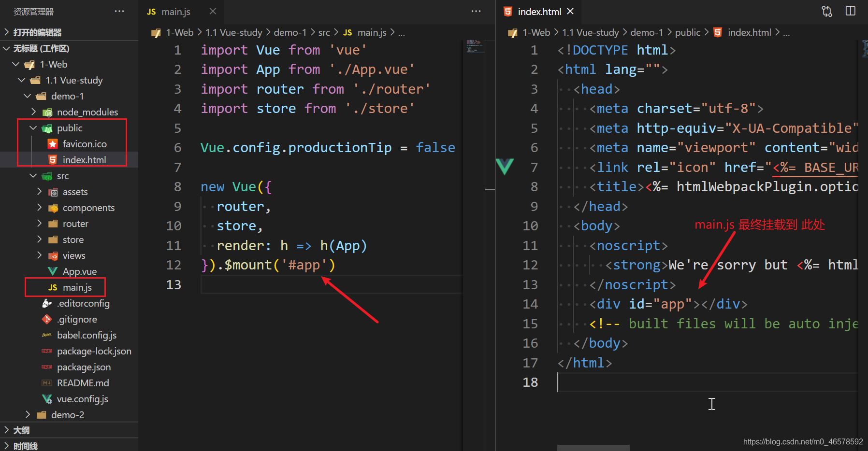
Task: Click the '#app' string in main.js
Action: pyautogui.click(x=304, y=265)
